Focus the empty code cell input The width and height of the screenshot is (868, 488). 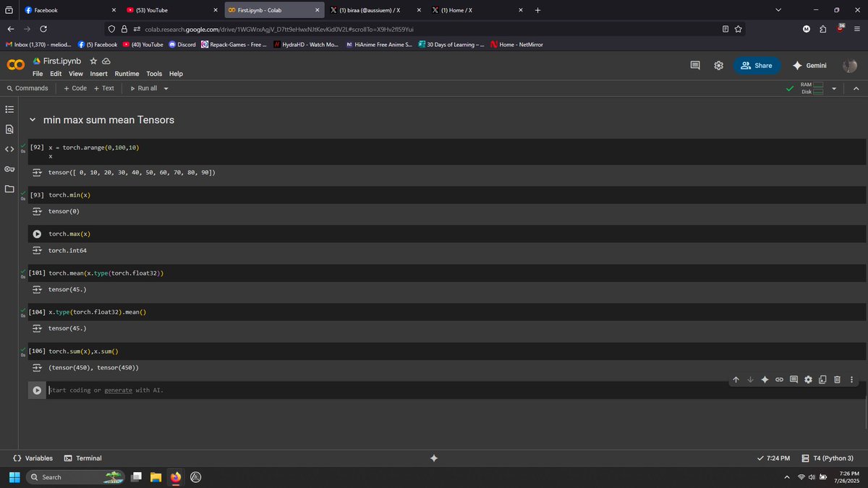pos(454,390)
